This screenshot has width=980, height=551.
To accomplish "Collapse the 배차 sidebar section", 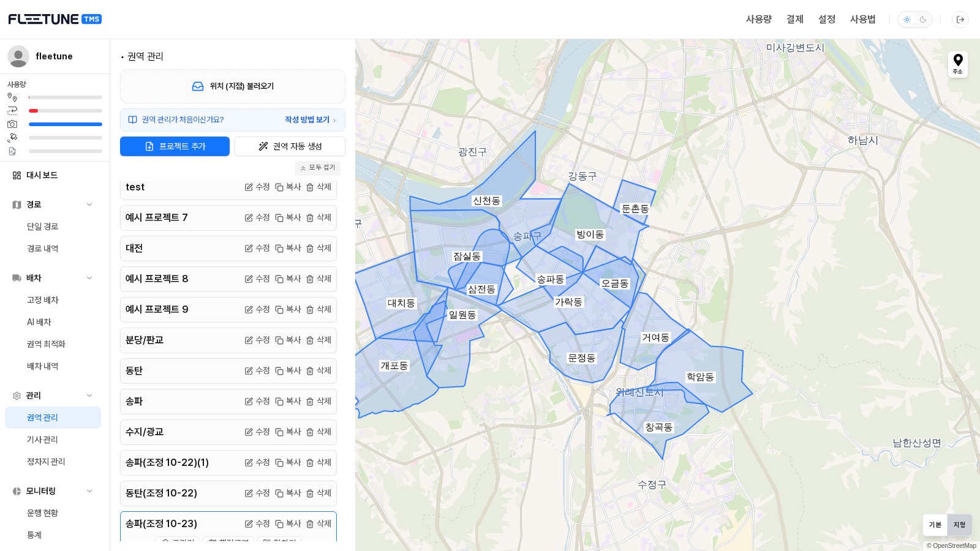I will (x=89, y=278).
